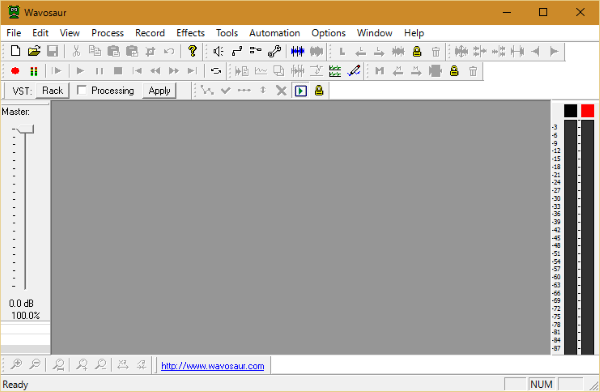
Task: Open the VST Rack
Action: tap(52, 91)
